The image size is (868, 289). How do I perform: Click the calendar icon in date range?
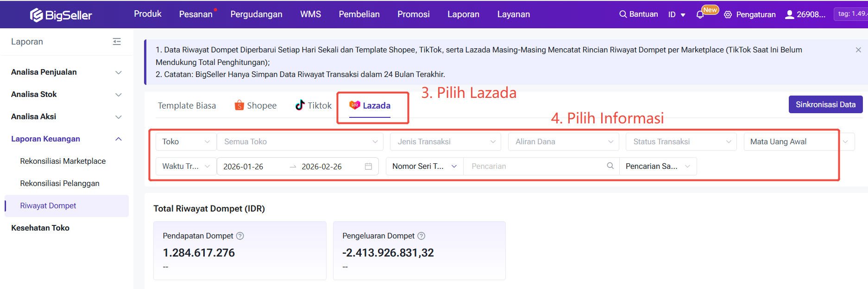pos(368,166)
